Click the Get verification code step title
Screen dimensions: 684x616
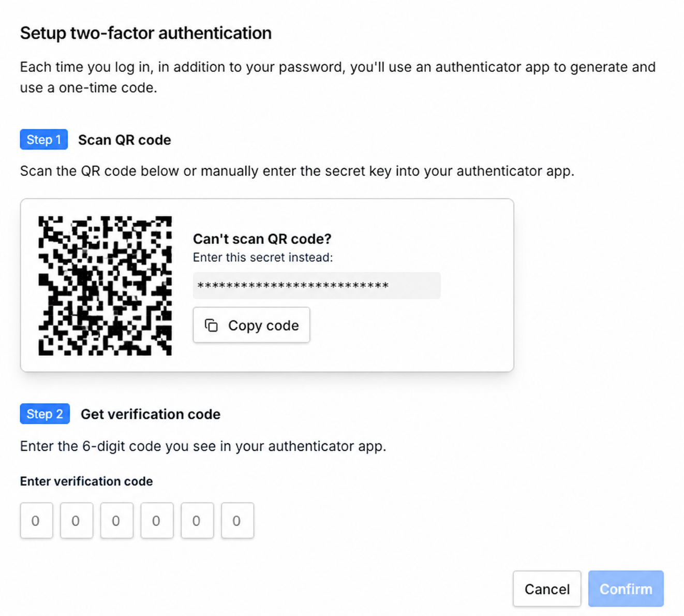click(x=151, y=414)
